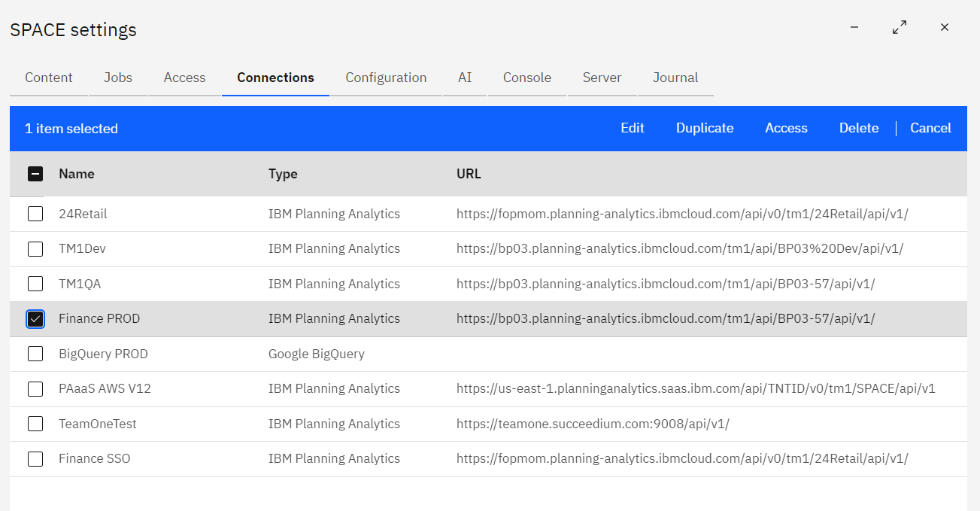
Task: Open the Jobs tab
Action: [118, 78]
